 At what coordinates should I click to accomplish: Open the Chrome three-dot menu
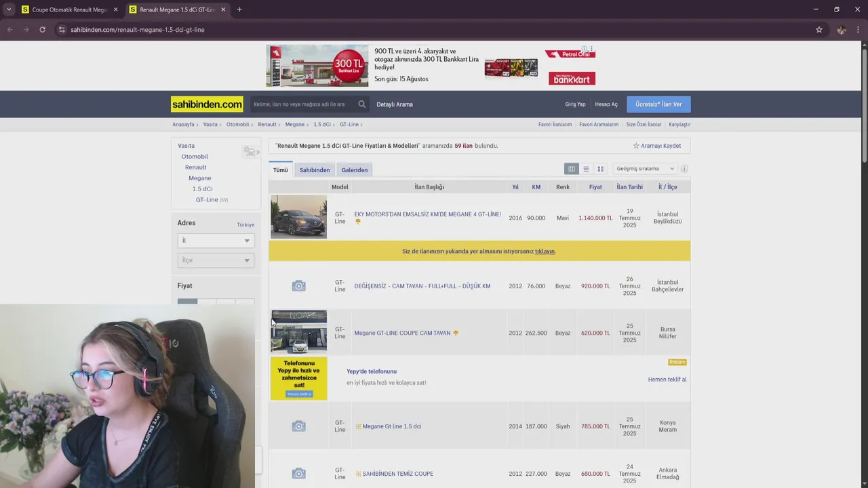click(x=859, y=30)
